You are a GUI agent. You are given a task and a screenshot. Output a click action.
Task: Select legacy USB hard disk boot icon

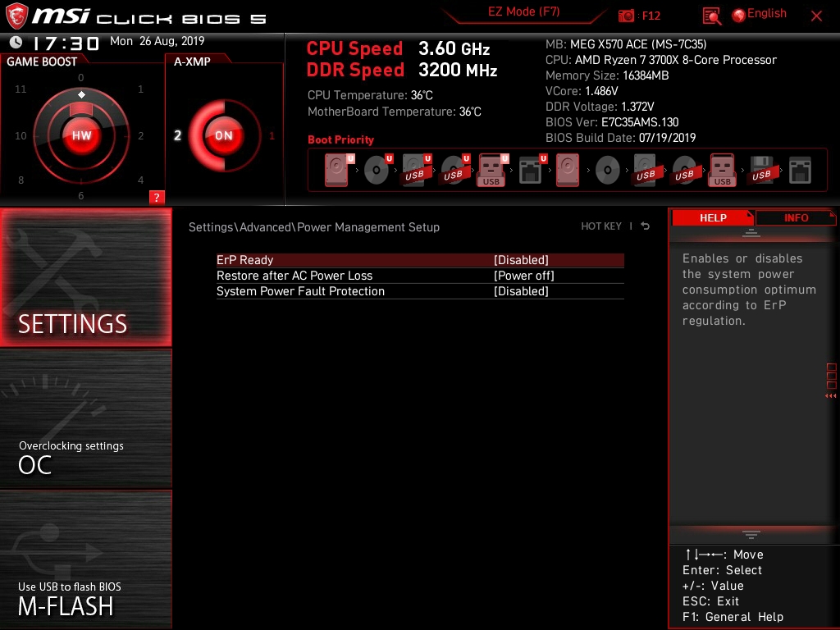[x=646, y=170]
